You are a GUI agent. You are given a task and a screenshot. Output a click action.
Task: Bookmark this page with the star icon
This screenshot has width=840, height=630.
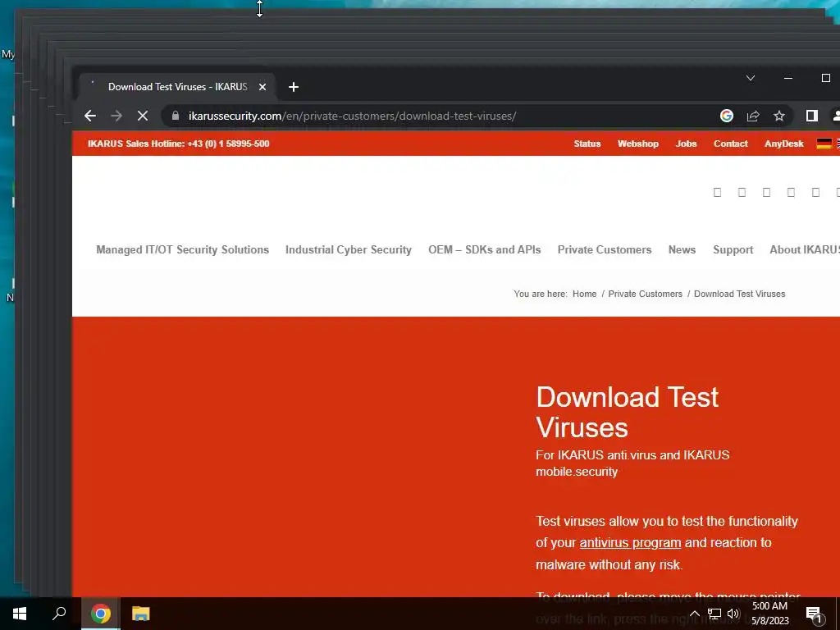[779, 116]
